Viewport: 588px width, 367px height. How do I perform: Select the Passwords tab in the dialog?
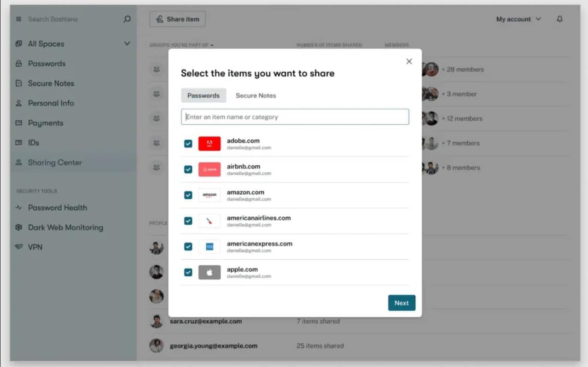[204, 95]
